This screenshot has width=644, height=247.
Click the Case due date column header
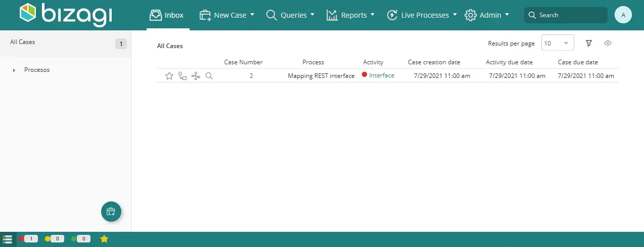pyautogui.click(x=578, y=62)
